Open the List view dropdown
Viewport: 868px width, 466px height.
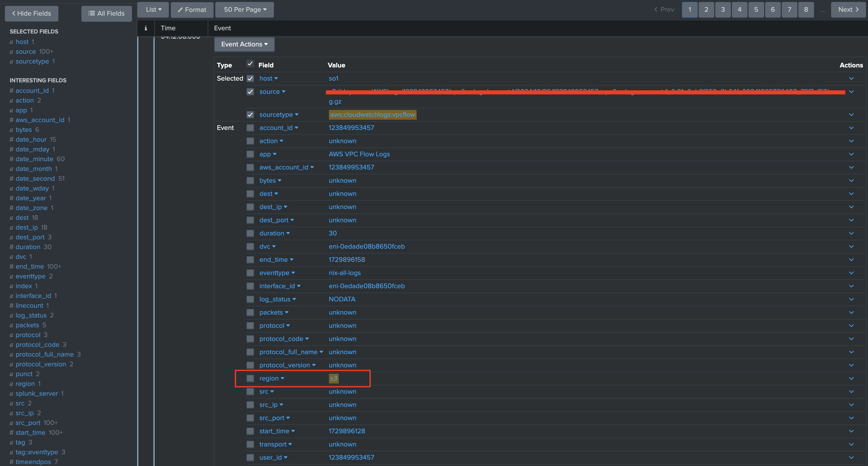[x=153, y=10]
